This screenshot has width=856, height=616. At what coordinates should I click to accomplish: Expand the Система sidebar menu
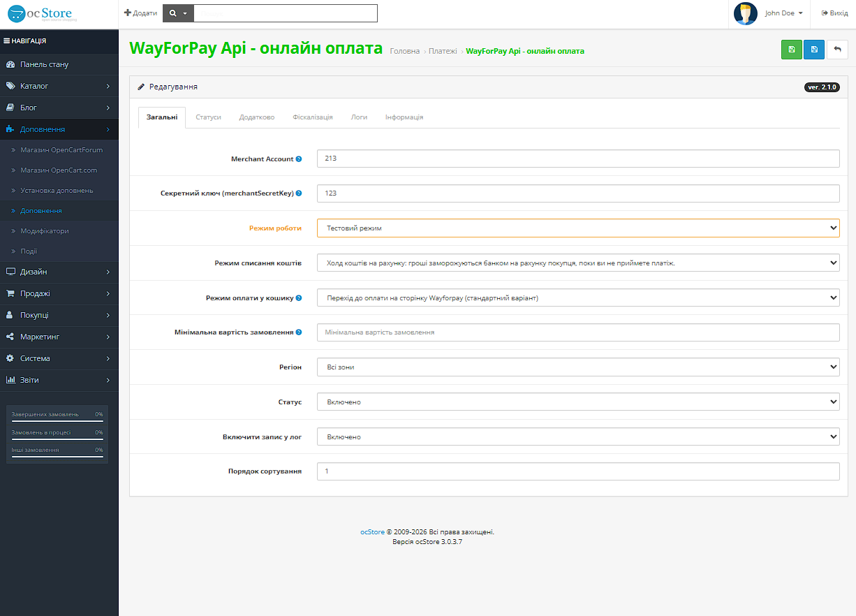pos(59,358)
